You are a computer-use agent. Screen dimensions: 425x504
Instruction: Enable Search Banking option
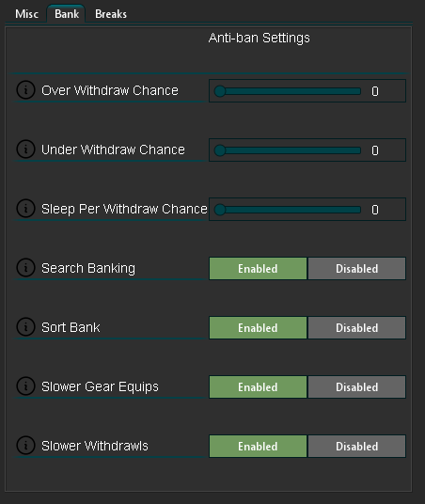(258, 268)
